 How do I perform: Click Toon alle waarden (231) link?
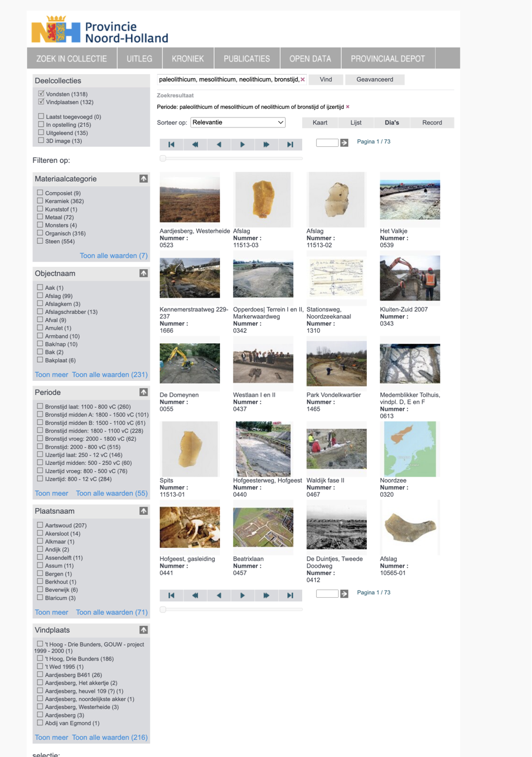[110, 374]
